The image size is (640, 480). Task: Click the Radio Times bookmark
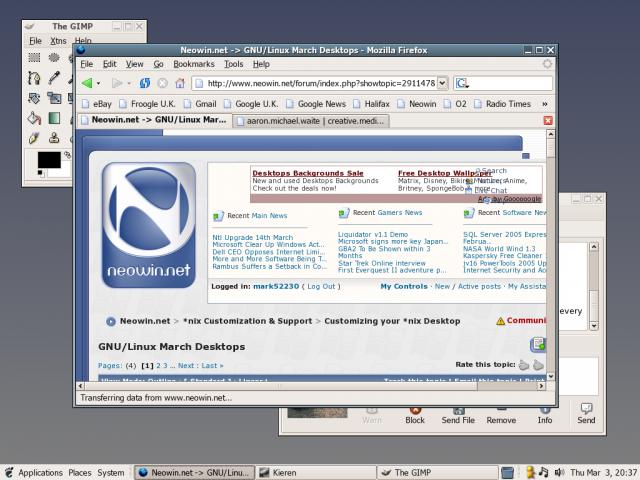(x=503, y=104)
